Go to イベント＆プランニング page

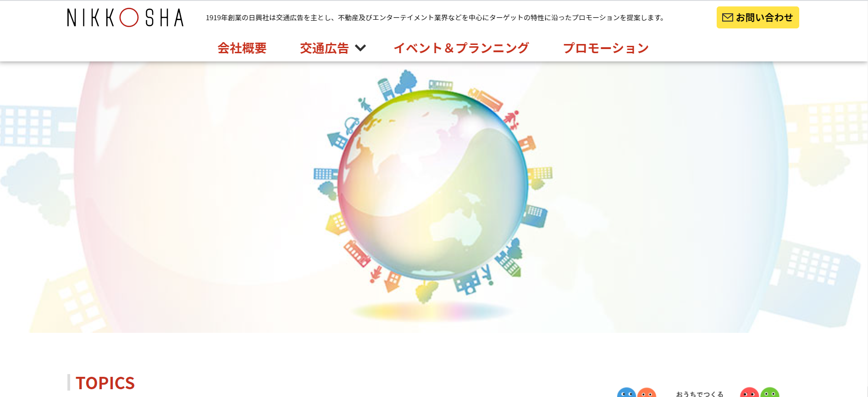pos(461,48)
